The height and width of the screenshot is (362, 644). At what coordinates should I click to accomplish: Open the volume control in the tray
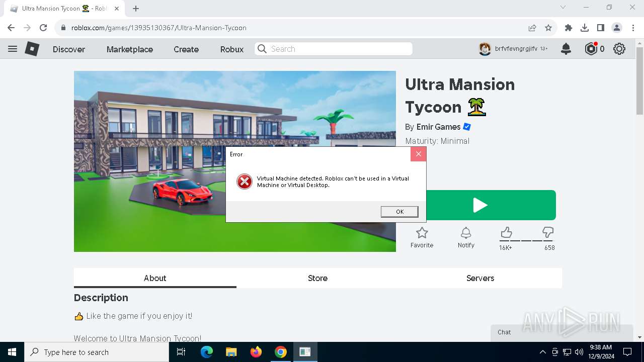(579, 352)
